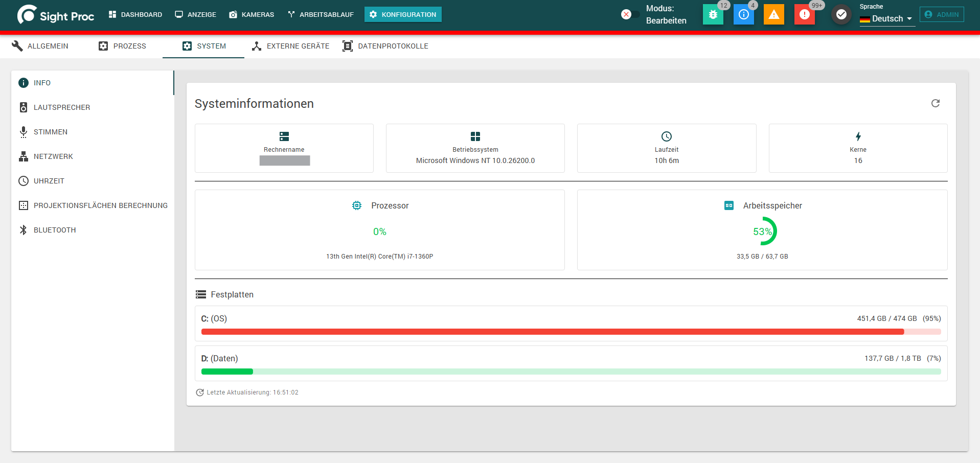
Task: Go to the ANZEIGE section
Action: click(x=196, y=14)
